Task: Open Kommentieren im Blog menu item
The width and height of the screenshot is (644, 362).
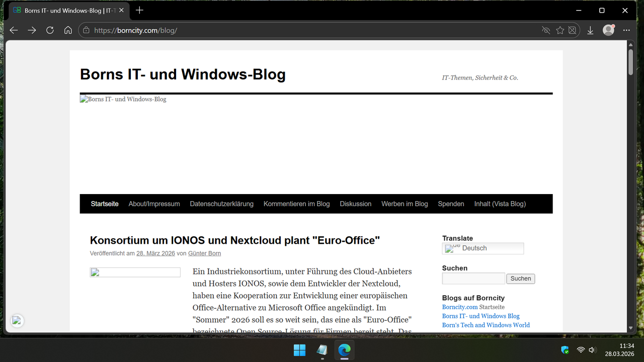Action: [297, 204]
